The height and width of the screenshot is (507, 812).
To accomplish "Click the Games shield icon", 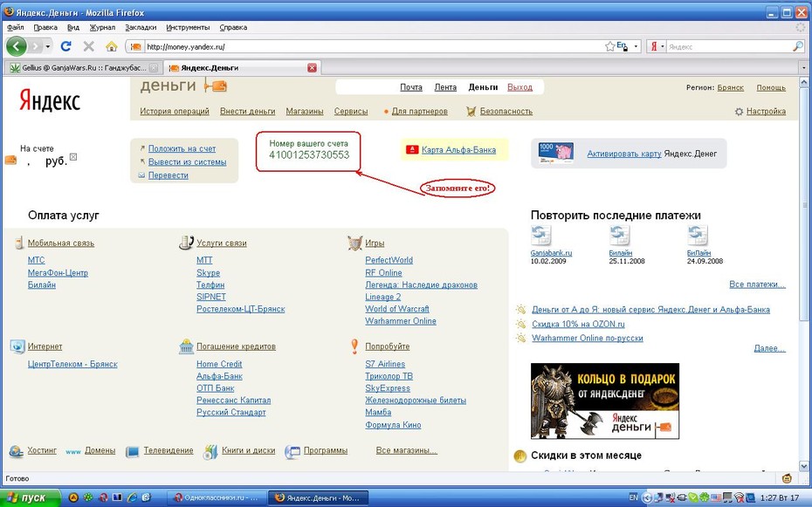I will point(354,243).
